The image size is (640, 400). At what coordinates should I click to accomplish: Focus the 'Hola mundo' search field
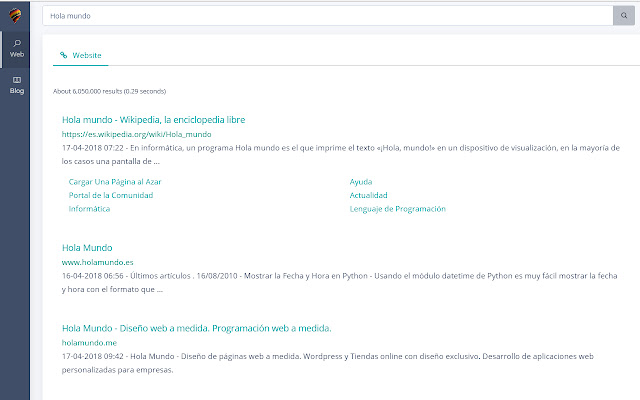(x=328, y=16)
